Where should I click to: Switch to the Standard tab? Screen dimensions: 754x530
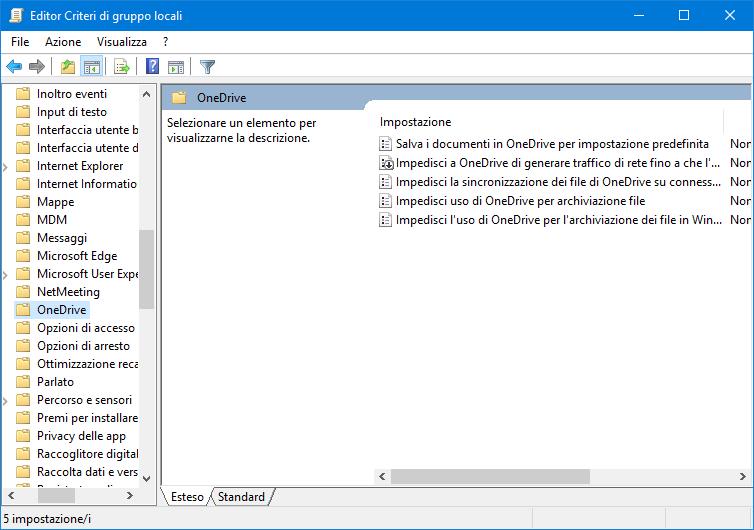(x=241, y=497)
